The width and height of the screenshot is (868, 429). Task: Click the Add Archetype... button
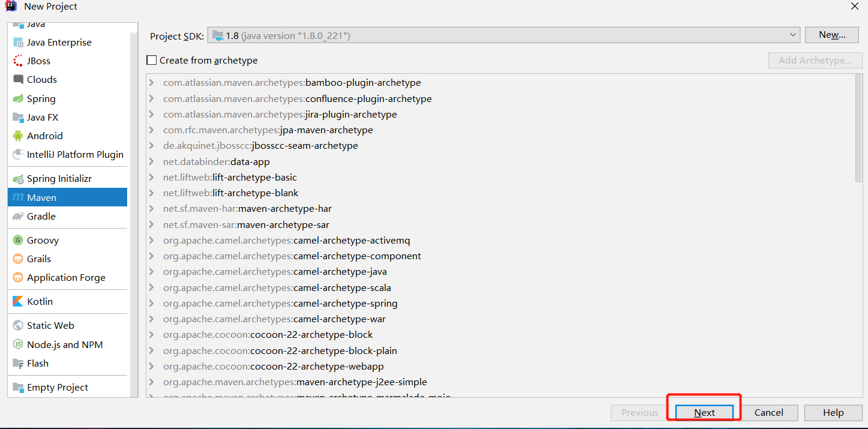[x=815, y=61]
